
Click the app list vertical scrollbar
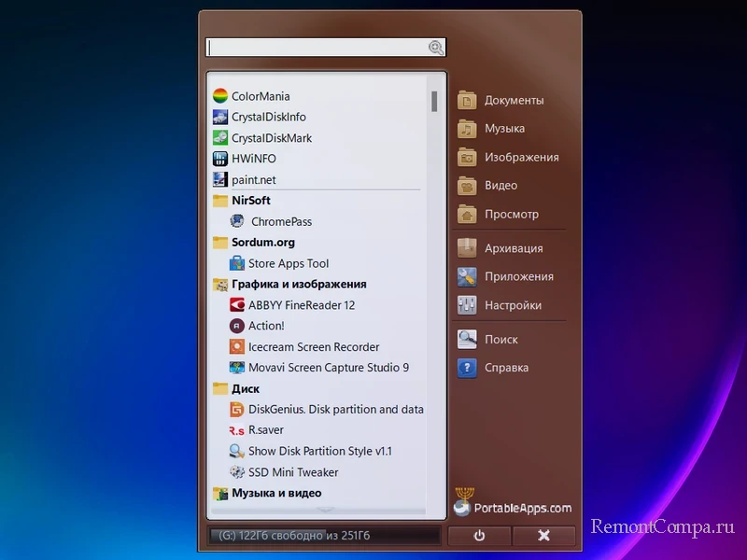pyautogui.click(x=434, y=101)
